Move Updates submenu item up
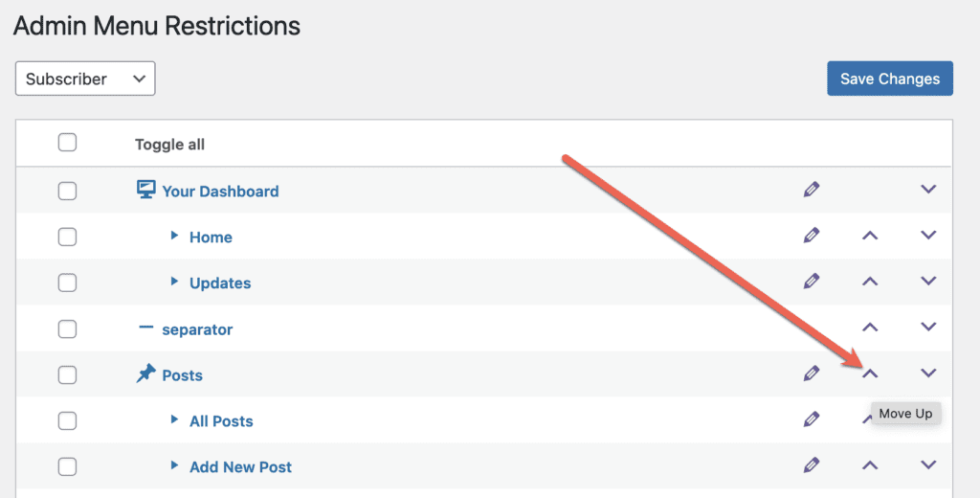The height and width of the screenshot is (498, 980). [870, 282]
